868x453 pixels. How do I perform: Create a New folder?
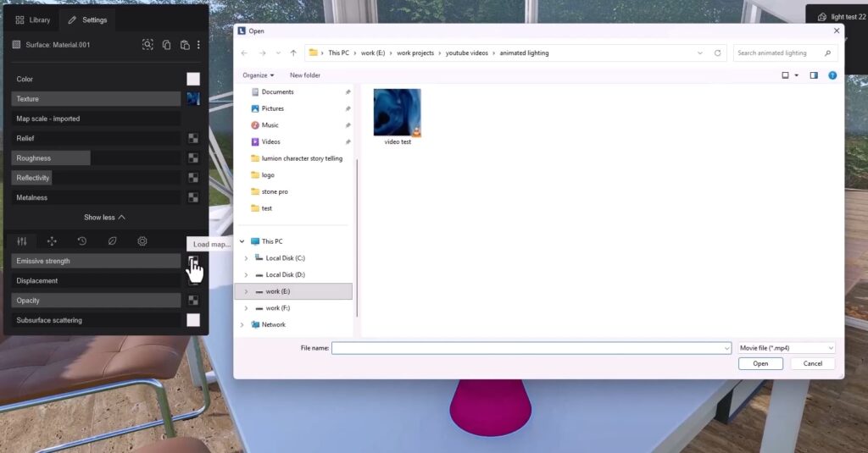tap(305, 75)
